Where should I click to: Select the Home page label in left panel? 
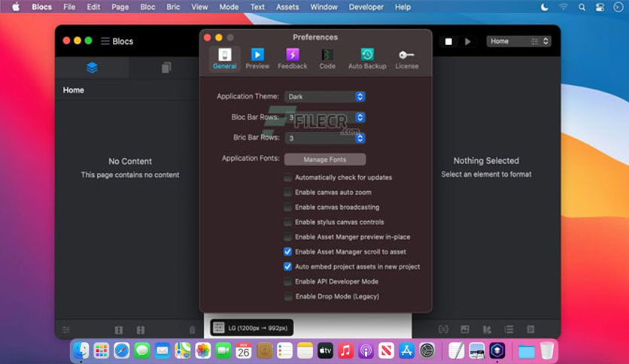point(74,90)
